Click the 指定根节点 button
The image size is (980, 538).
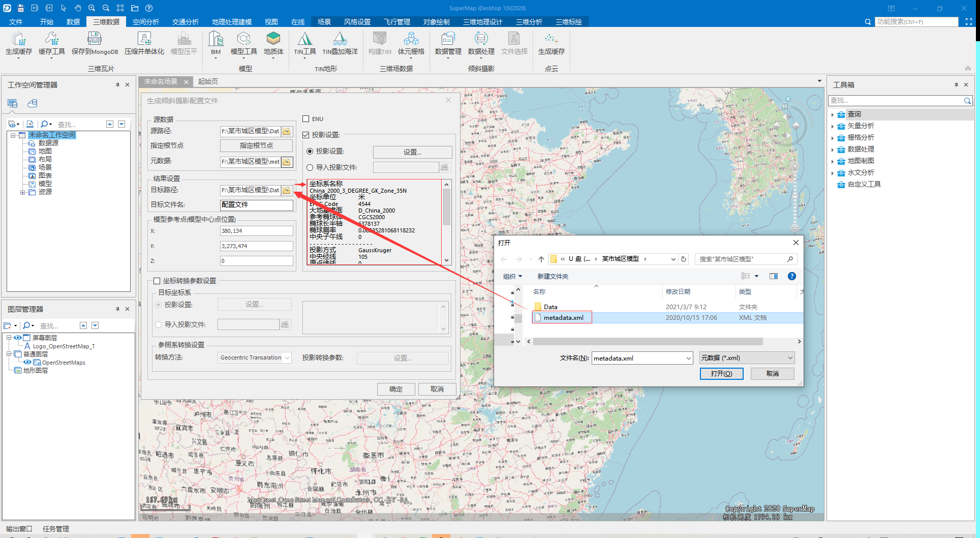click(256, 145)
